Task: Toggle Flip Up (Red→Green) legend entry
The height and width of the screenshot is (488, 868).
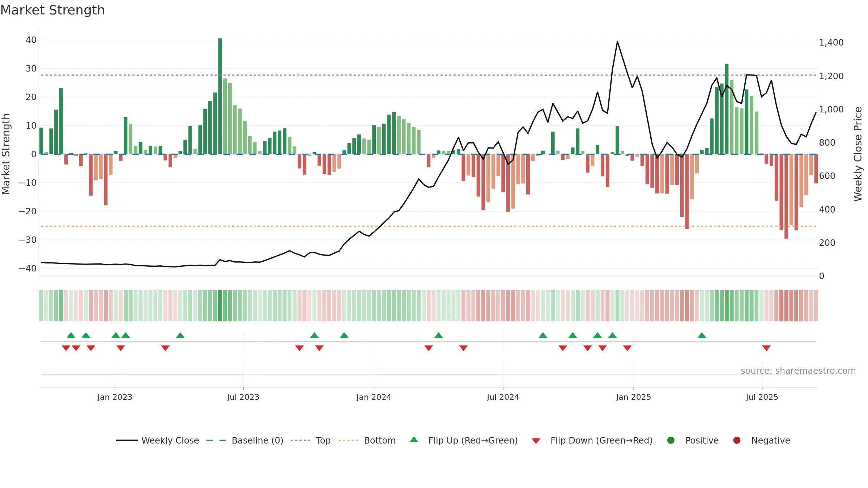Action: [x=464, y=440]
